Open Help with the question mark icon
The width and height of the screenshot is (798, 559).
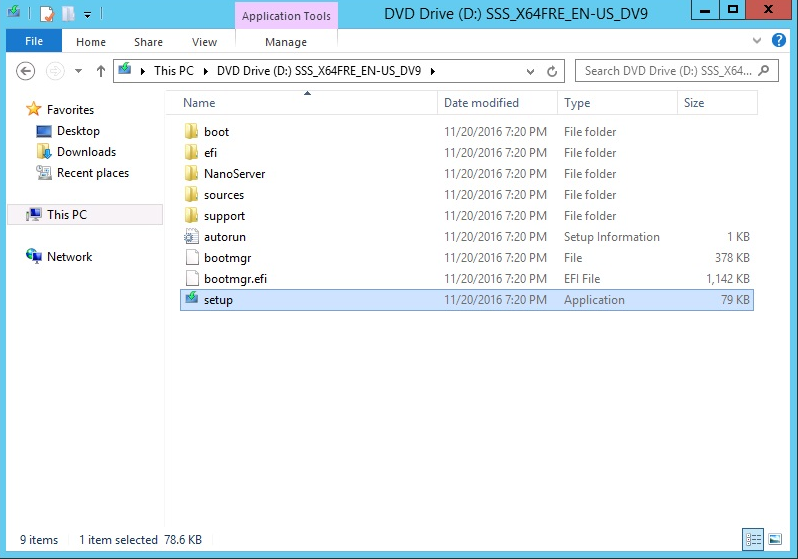779,41
